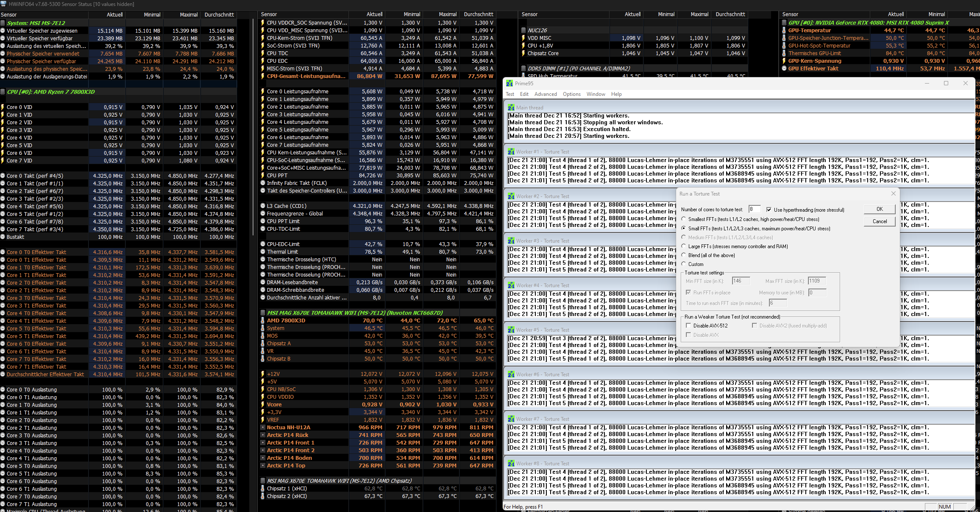
Task: Click lightning icon of CPU PPT row
Action: (263, 176)
